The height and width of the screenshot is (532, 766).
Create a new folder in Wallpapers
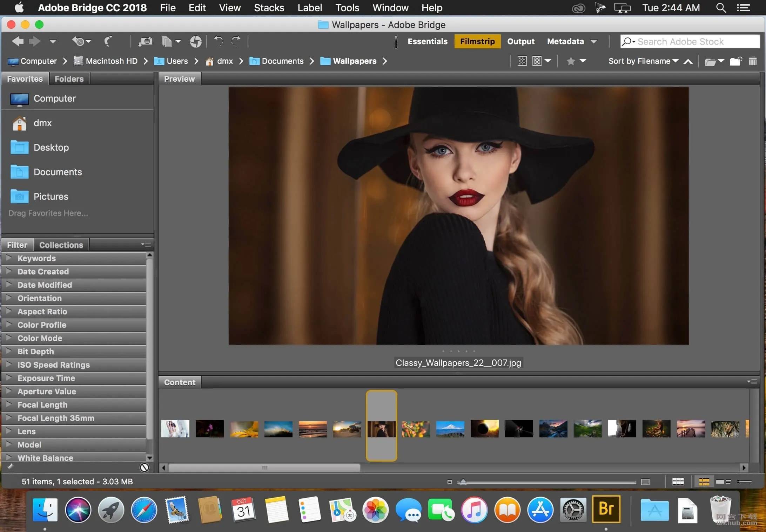pos(735,61)
